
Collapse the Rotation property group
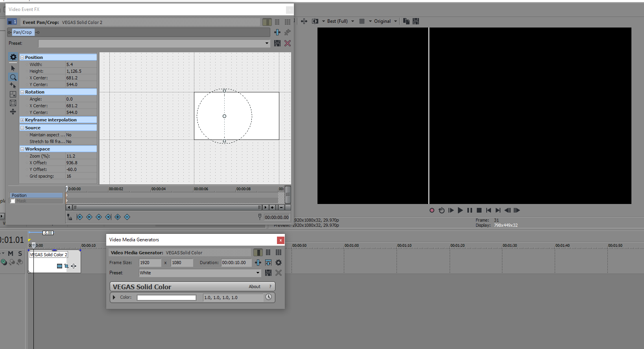point(22,92)
